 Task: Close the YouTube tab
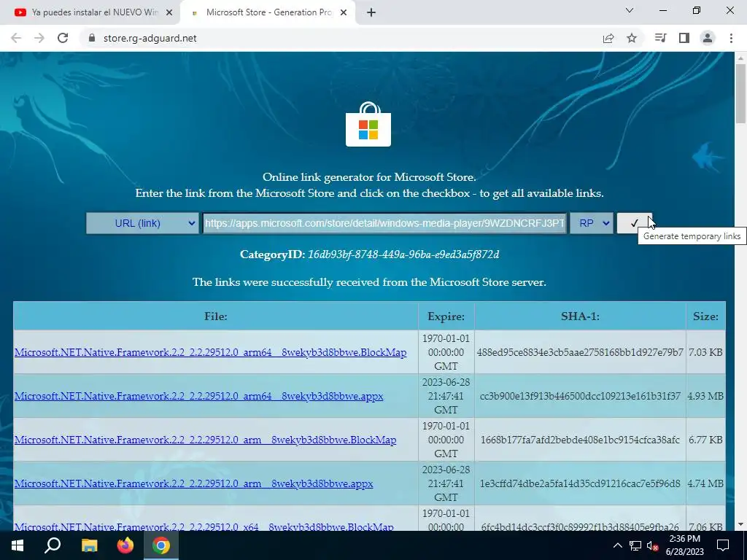pyautogui.click(x=169, y=12)
